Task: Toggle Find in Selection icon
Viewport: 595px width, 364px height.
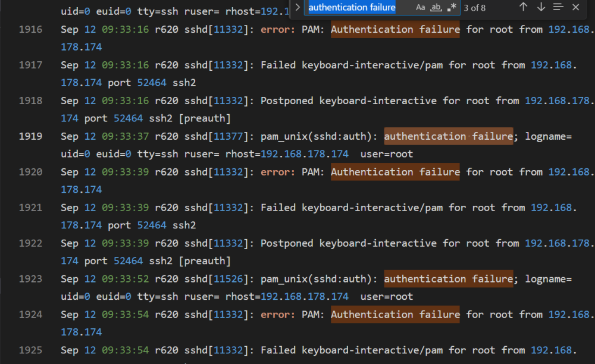Action: (x=558, y=7)
